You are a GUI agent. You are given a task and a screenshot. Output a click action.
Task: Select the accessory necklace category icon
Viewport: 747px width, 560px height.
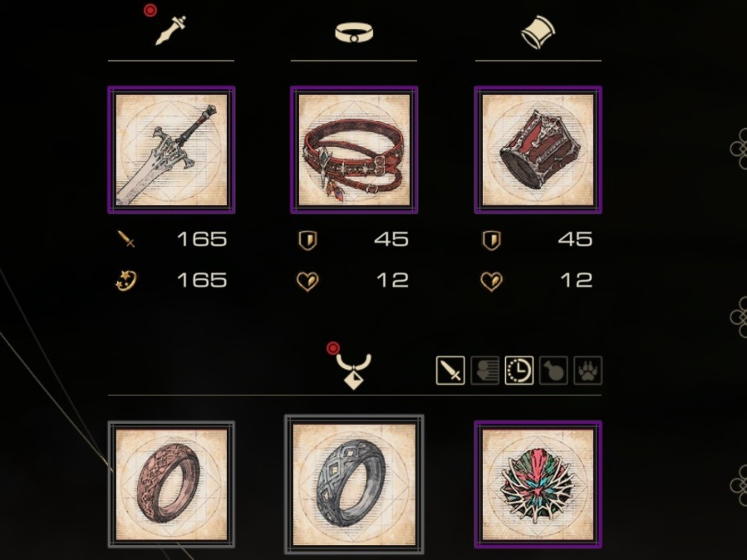pos(353,371)
